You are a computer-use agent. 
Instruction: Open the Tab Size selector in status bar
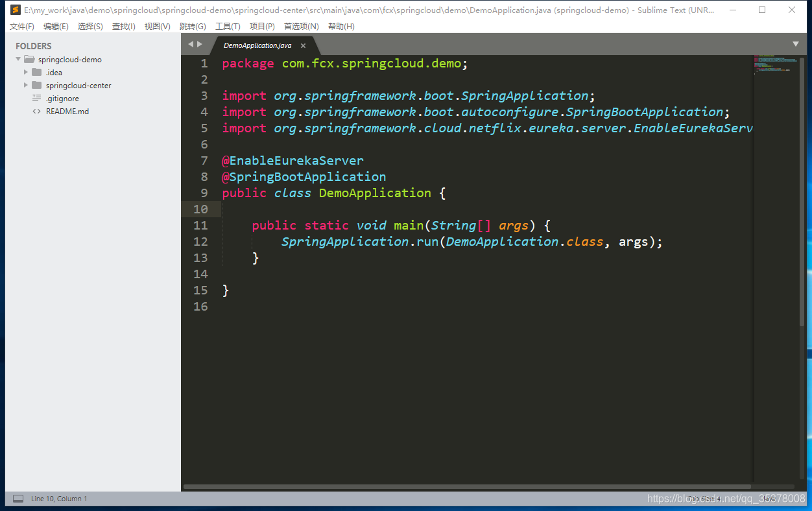[704, 499]
